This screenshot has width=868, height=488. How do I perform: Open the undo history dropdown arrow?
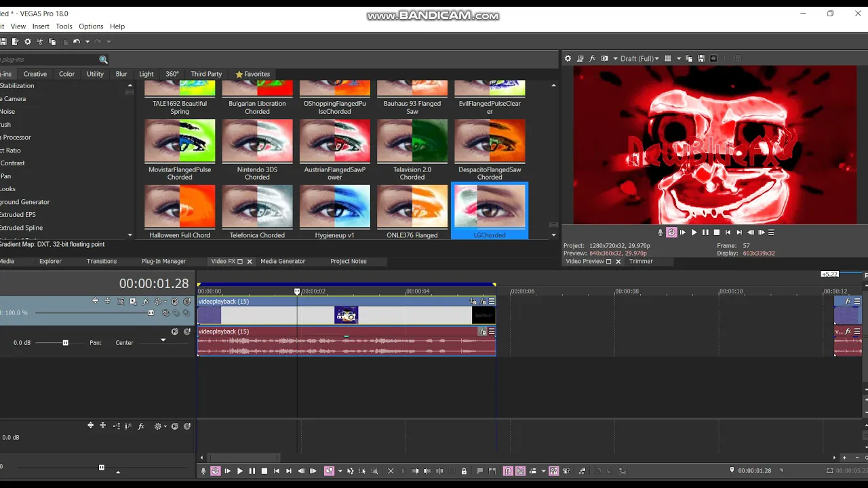click(87, 42)
